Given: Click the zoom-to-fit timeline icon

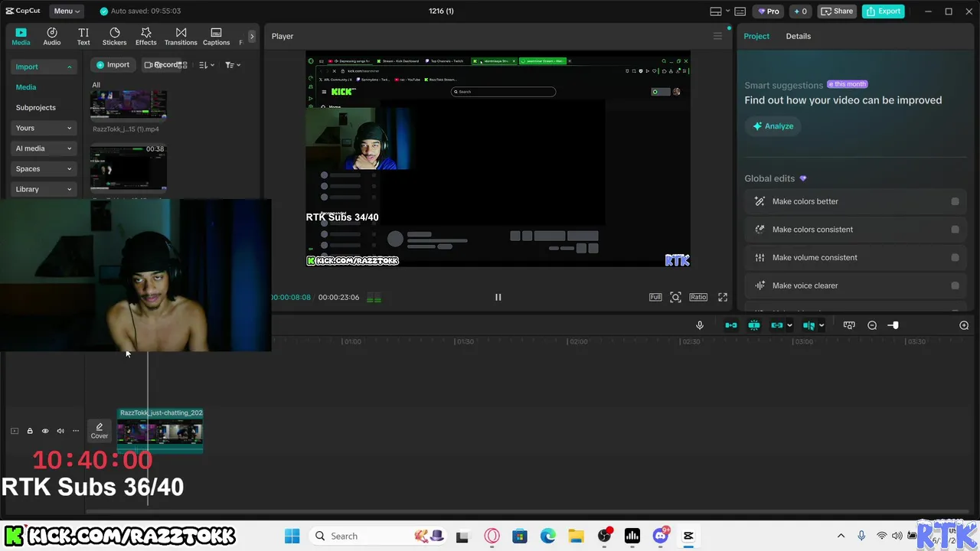Looking at the screenshot, I should point(849,325).
